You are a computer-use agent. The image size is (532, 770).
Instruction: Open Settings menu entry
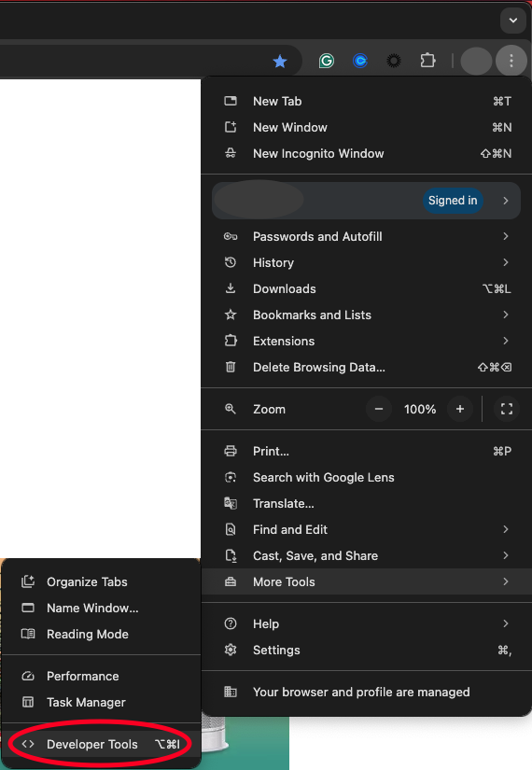pos(367,651)
